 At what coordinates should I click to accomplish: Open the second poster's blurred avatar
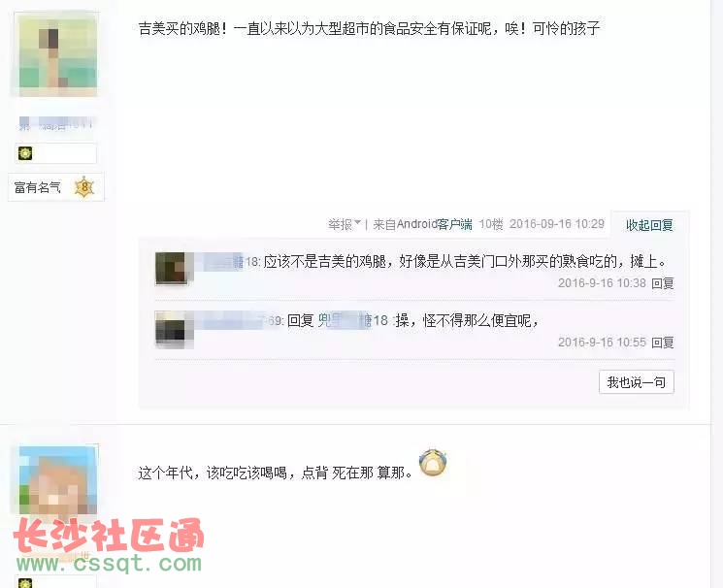pos(58,479)
